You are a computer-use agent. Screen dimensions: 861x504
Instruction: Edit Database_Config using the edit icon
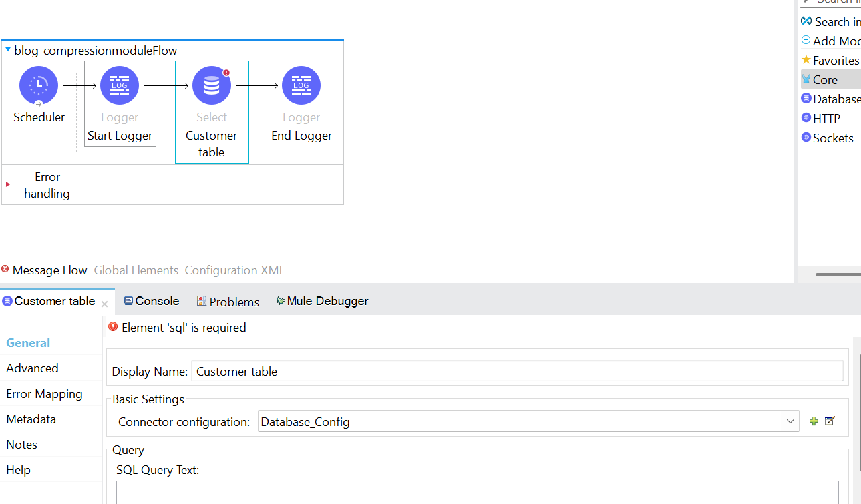(x=830, y=421)
